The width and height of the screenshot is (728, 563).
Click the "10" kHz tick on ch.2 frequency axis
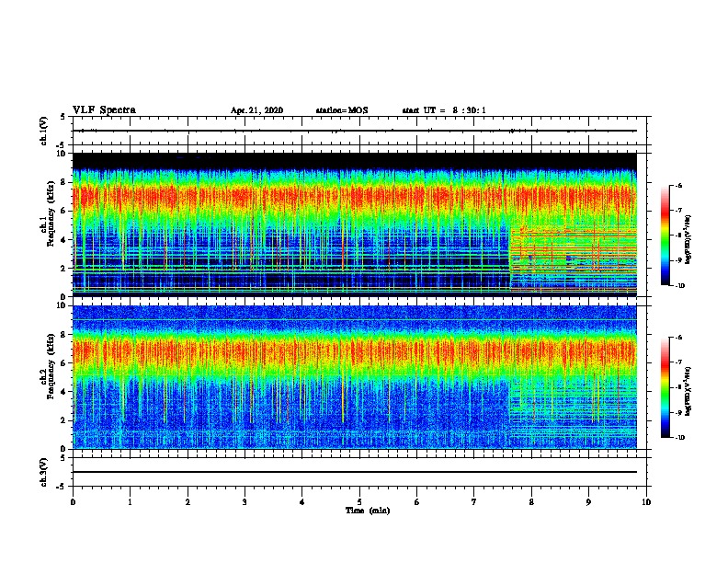point(62,305)
